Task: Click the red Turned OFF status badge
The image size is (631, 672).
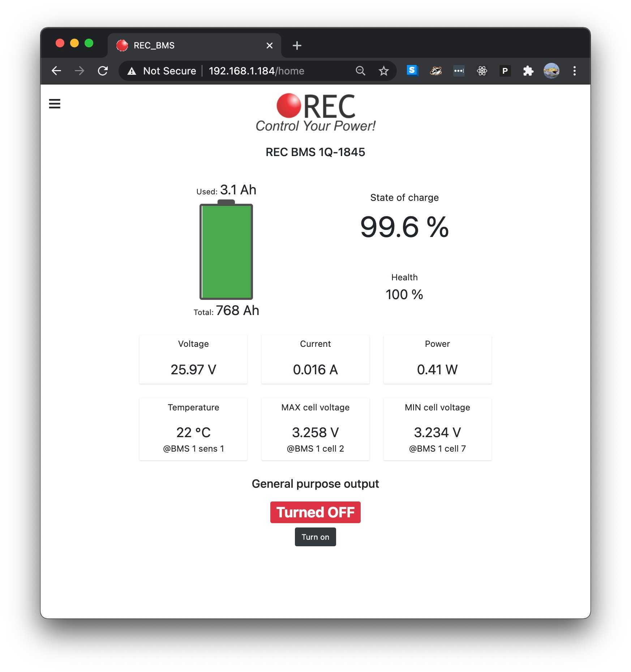Action: point(315,512)
